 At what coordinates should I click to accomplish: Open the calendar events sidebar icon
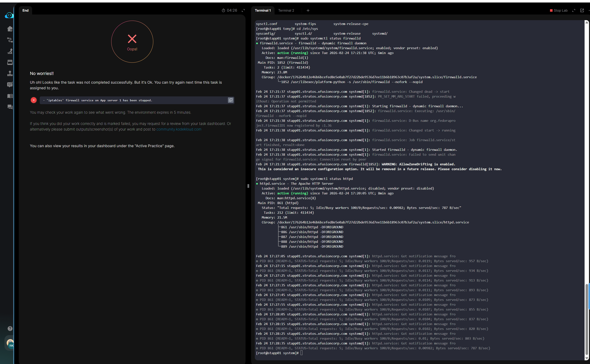[10, 62]
